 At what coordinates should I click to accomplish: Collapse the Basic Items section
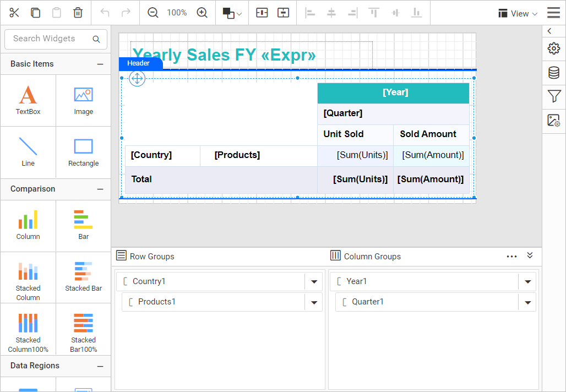(100, 64)
